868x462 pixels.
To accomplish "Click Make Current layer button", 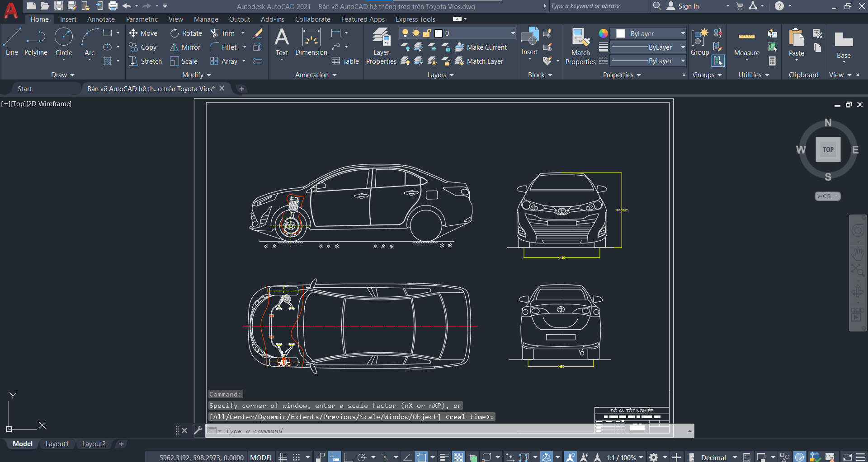I will (x=481, y=47).
